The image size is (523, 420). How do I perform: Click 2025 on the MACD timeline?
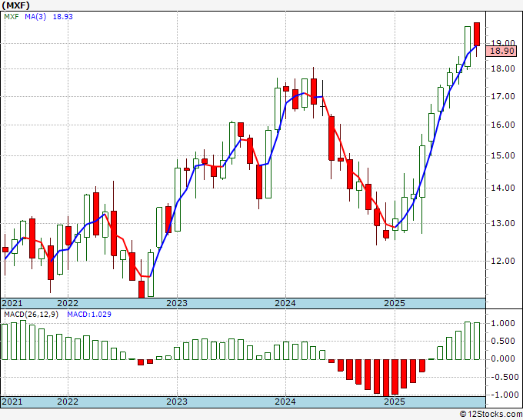tap(395, 402)
